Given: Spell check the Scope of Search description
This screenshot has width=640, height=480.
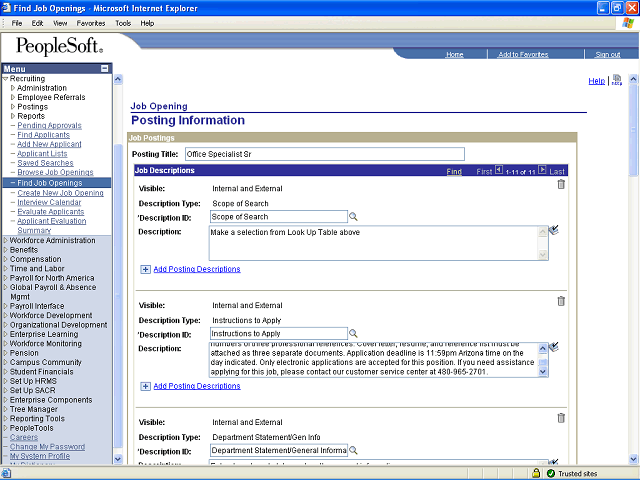Looking at the screenshot, I should click(553, 230).
